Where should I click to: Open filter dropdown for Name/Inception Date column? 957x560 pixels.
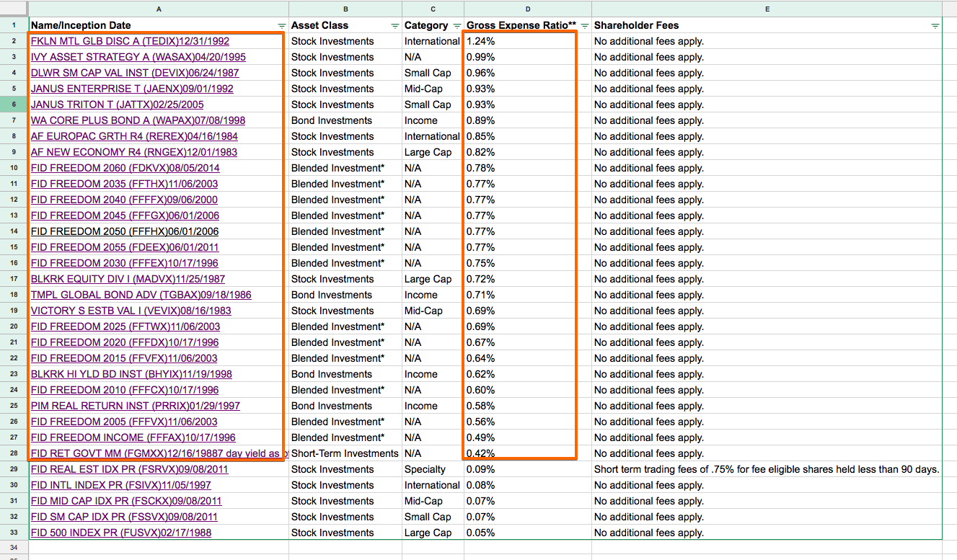click(x=282, y=26)
